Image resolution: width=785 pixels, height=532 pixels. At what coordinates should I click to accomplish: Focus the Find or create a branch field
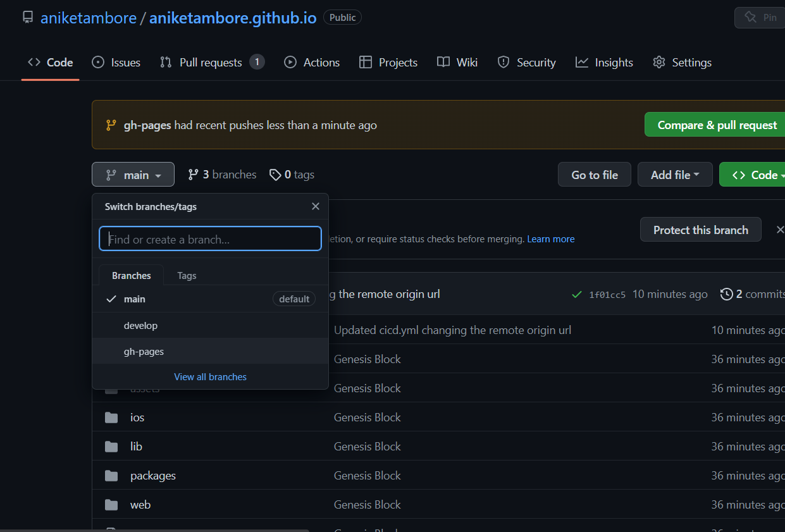pyautogui.click(x=210, y=239)
